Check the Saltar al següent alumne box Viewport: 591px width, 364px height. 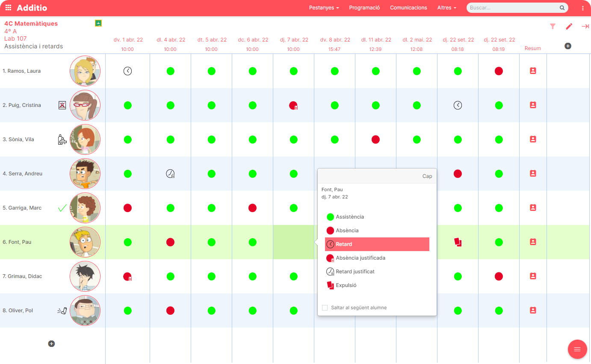coord(324,308)
